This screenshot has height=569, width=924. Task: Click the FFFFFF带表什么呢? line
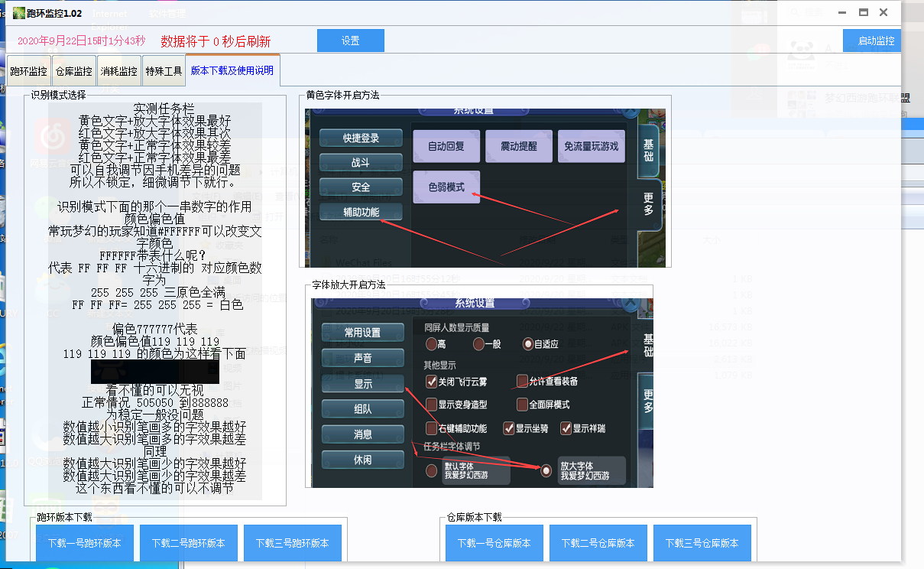(x=153, y=255)
